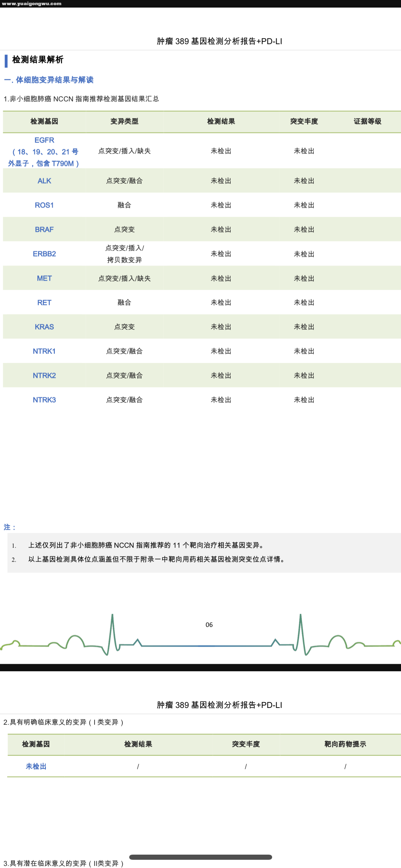Click the 检测结果解析 section heading
The width and height of the screenshot is (401, 868).
point(38,60)
